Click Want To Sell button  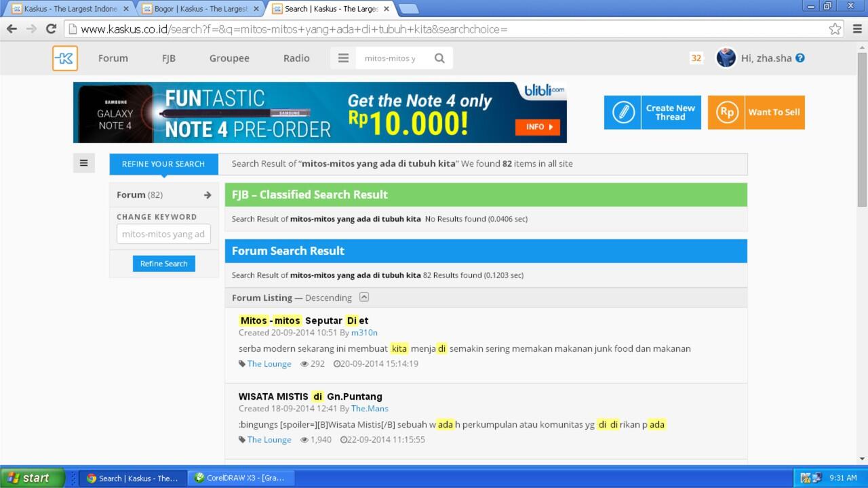[756, 112]
